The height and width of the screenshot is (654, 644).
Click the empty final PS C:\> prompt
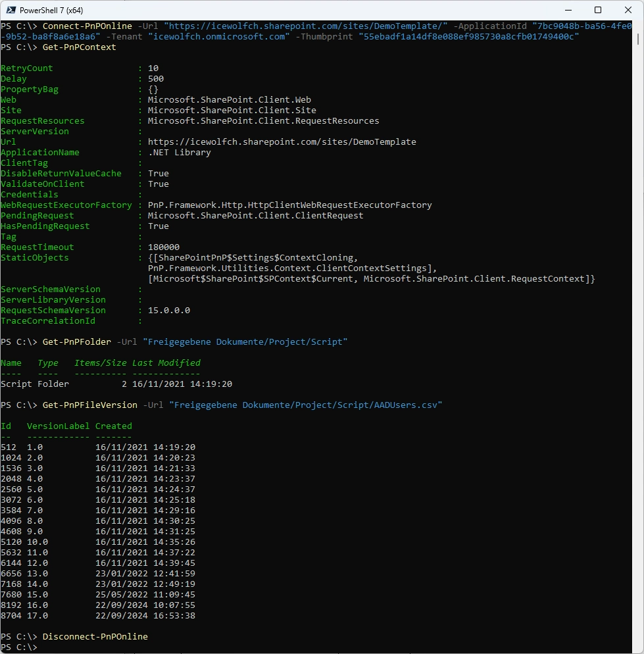(19, 647)
